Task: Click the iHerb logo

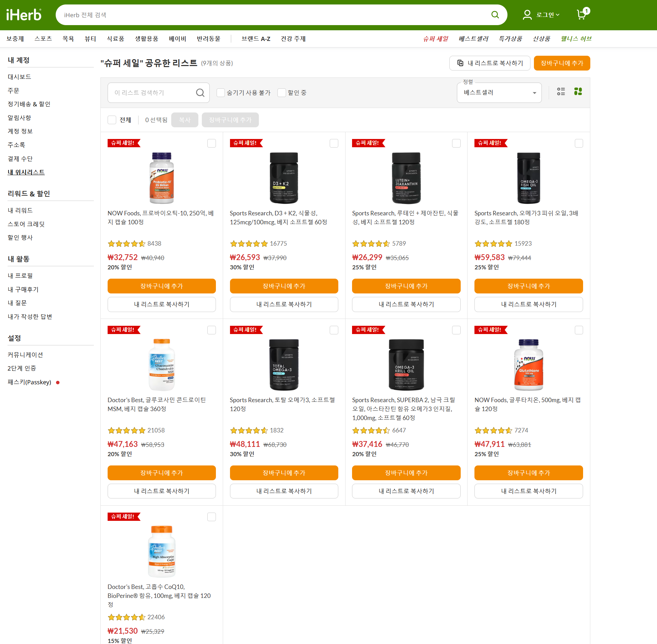Action: [24, 15]
